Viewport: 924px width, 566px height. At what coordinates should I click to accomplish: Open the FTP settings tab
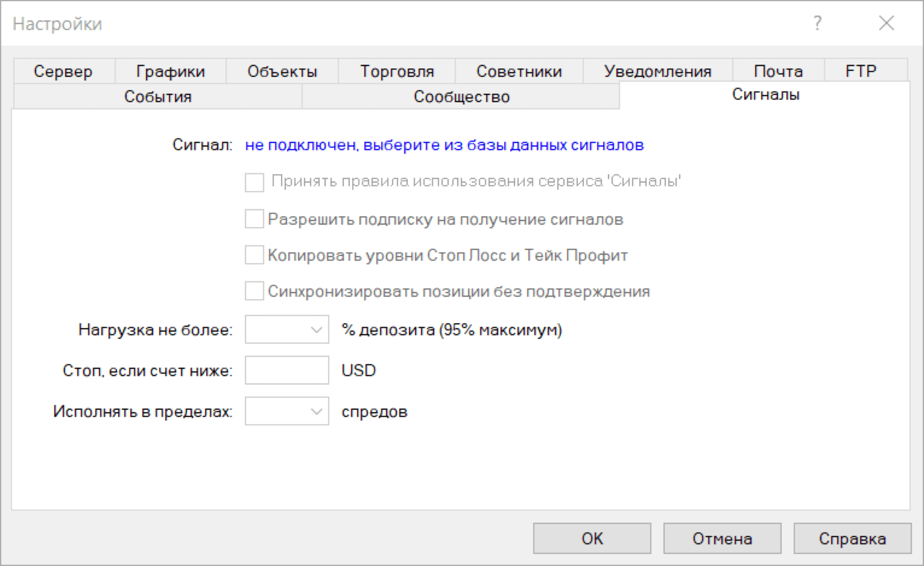tap(861, 71)
